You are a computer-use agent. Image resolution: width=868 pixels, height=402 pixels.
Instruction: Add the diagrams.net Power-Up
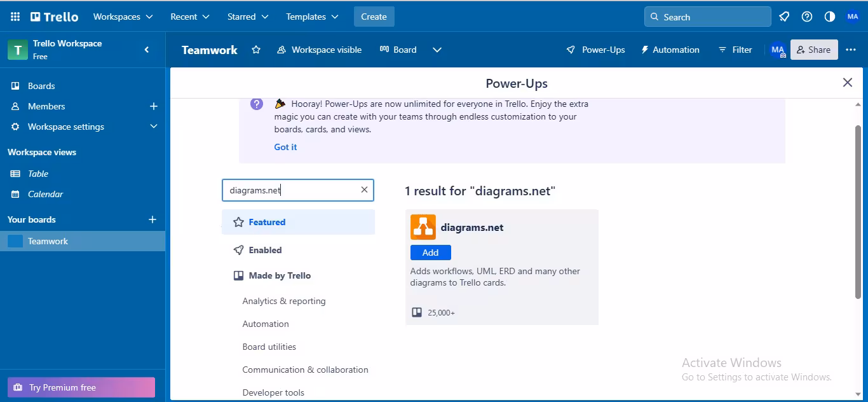(x=431, y=253)
